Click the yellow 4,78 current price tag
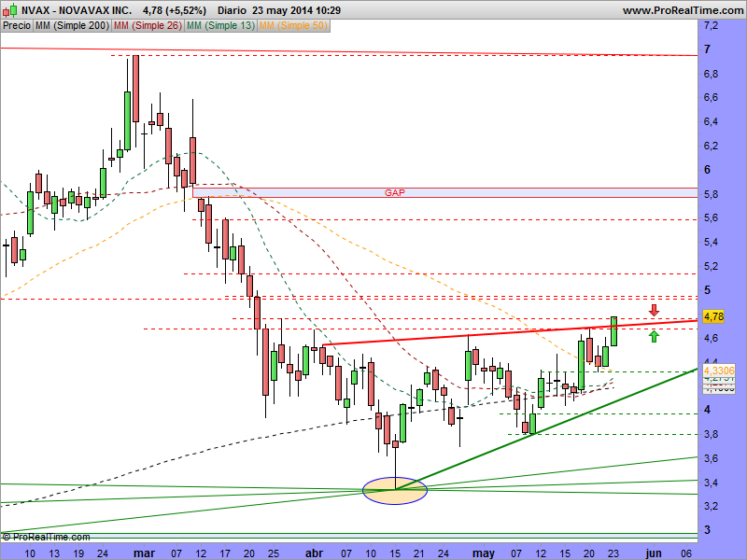This screenshot has width=747, height=560. (x=713, y=316)
